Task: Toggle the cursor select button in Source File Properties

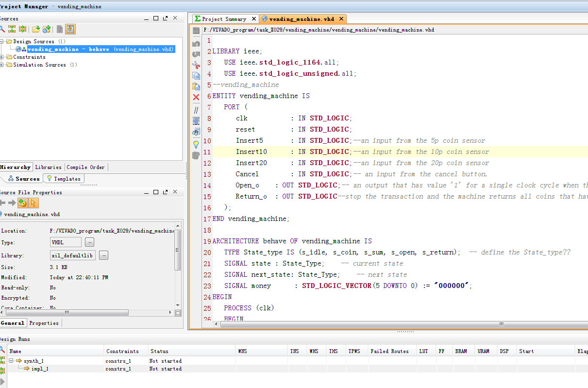Action: pos(33,203)
